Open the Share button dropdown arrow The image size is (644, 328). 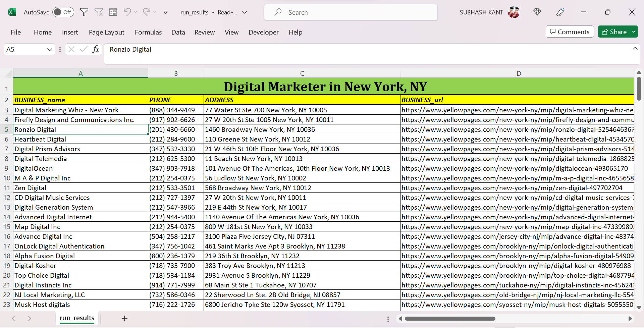634,32
